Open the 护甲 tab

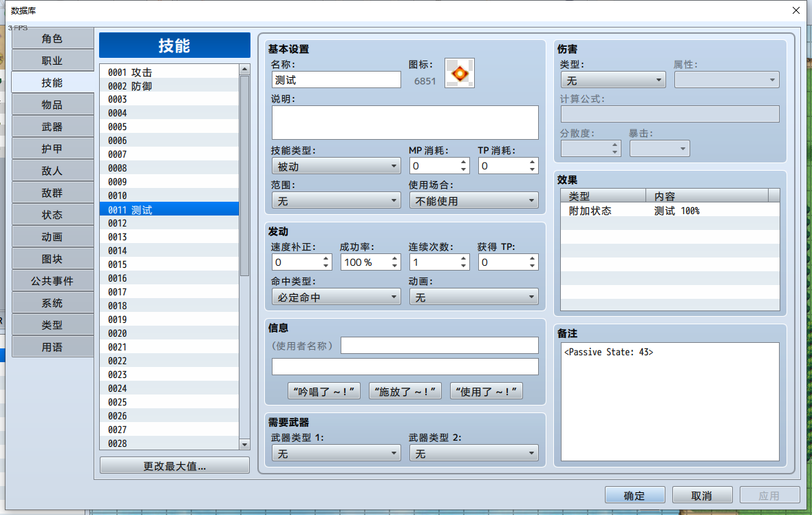click(52, 149)
